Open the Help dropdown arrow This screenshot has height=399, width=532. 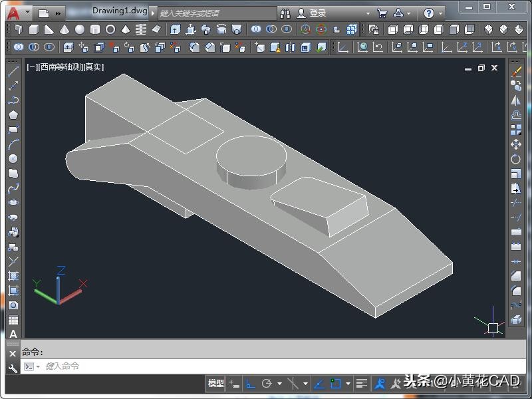click(x=442, y=13)
